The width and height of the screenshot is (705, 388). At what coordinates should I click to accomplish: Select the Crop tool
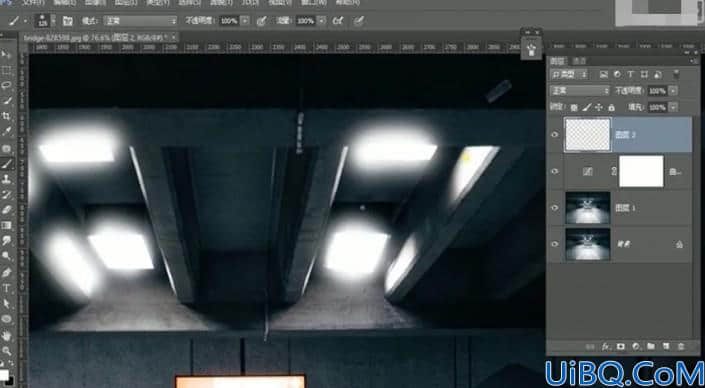(x=6, y=116)
